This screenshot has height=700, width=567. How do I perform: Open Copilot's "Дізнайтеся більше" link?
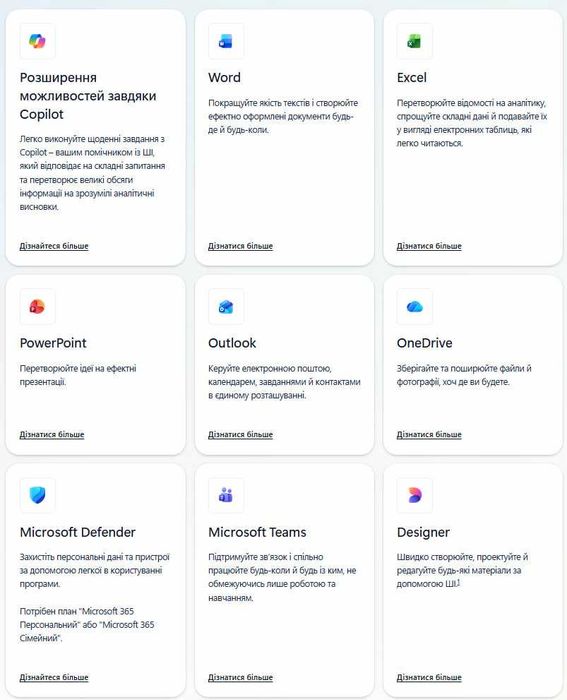(x=54, y=246)
